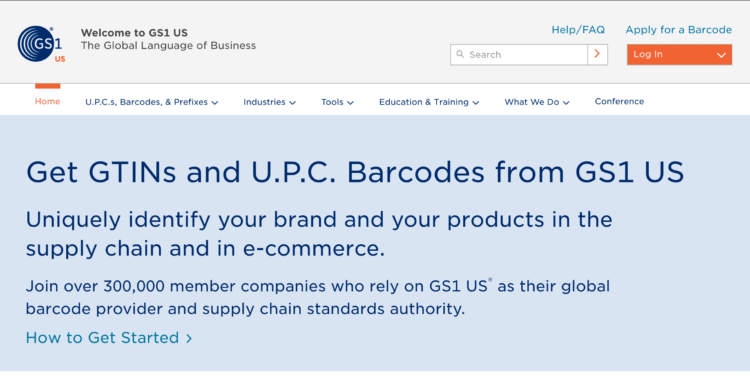Click Apply for a Barcode link
This screenshot has width=750, height=380.
[x=678, y=30]
